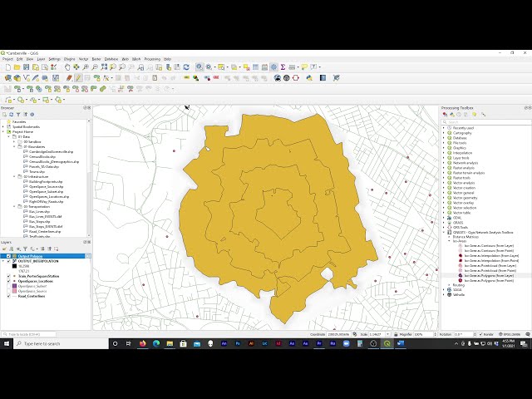This screenshot has height=399, width=532.
Task: Open the attribute table icon
Action: 255,67
